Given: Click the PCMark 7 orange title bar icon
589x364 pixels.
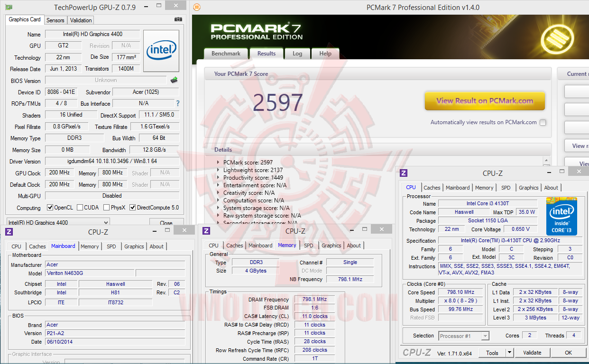Looking at the screenshot, I should point(197,7).
